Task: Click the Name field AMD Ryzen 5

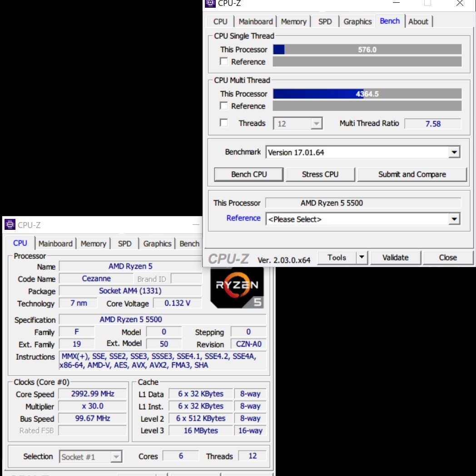Action: 130,266
